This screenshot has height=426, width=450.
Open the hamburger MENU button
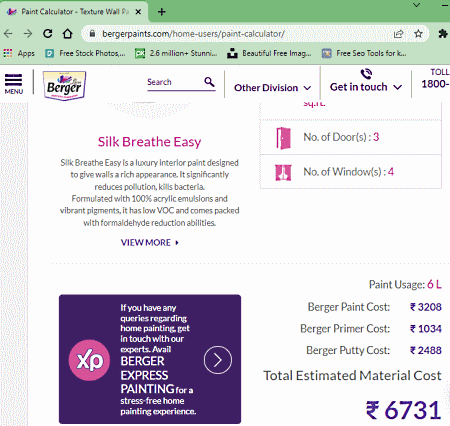[14, 84]
